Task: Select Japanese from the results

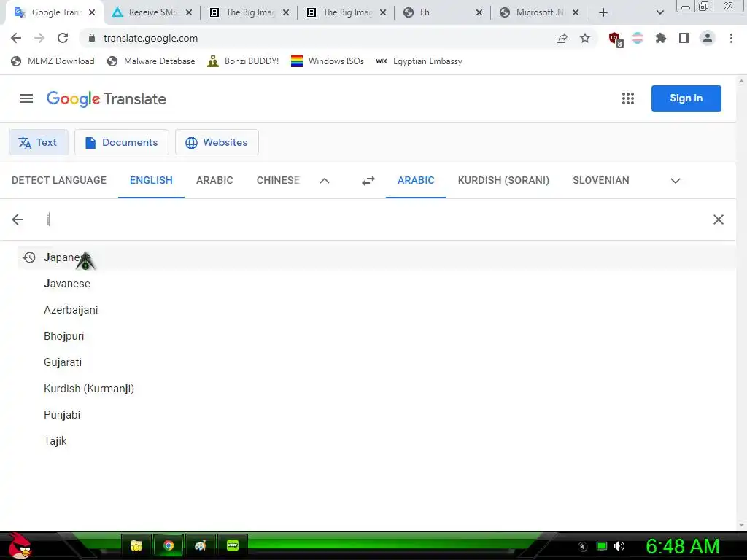Action: coord(377,257)
